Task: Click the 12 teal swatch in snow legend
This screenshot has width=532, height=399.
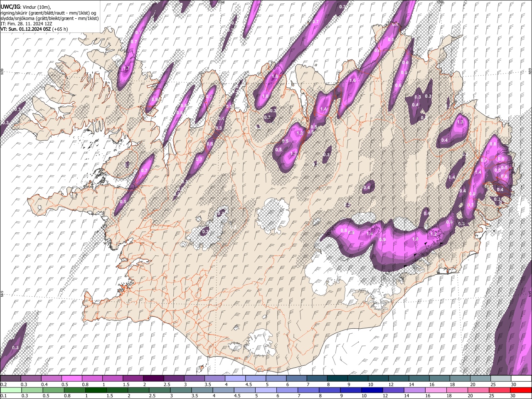Action: click(x=399, y=379)
